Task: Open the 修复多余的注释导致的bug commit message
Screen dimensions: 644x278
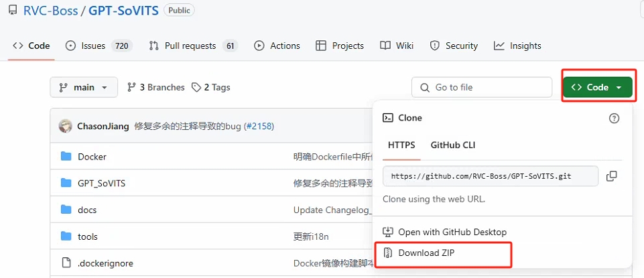Action: click(189, 126)
